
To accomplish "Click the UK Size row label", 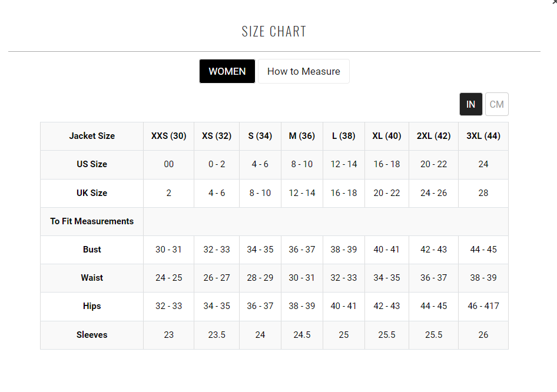I will coord(92,193).
